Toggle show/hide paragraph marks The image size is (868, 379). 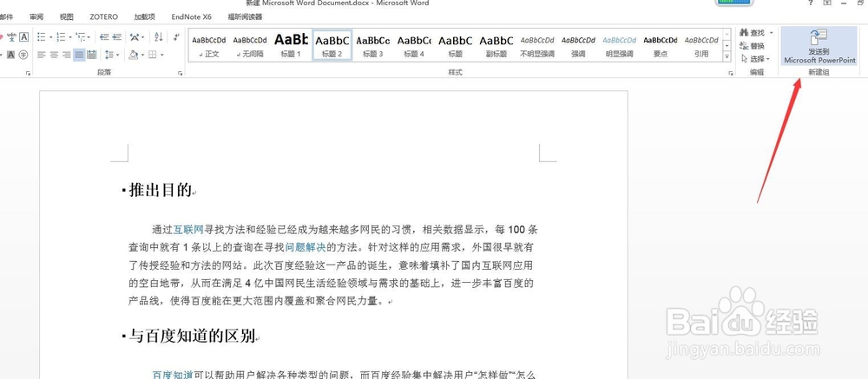(176, 37)
